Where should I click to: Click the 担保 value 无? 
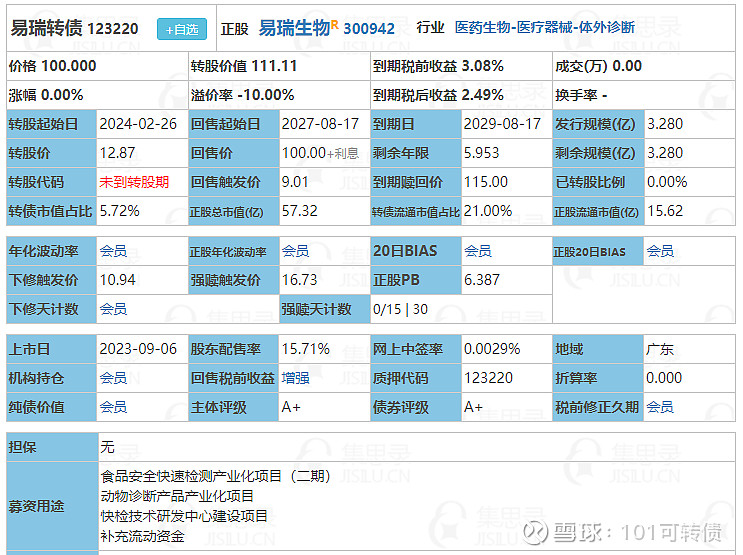pos(107,446)
